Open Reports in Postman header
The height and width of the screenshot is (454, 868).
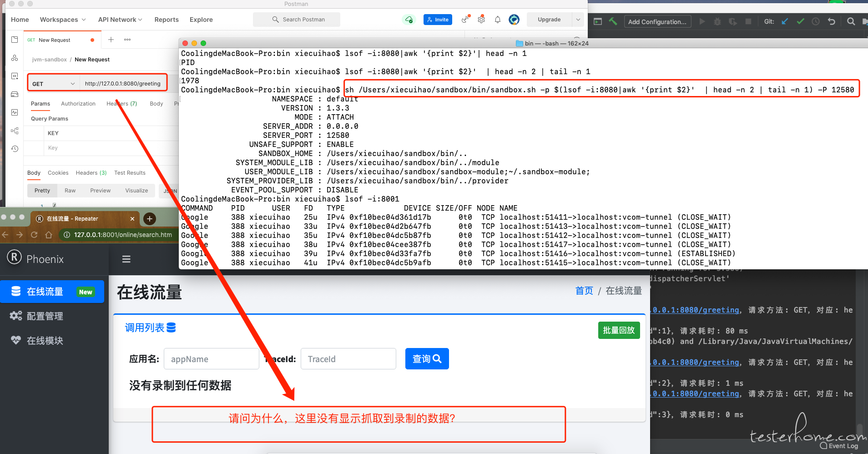tap(167, 20)
